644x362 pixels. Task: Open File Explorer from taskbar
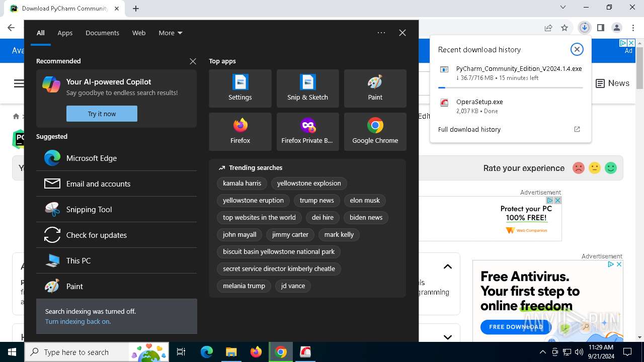pyautogui.click(x=231, y=352)
